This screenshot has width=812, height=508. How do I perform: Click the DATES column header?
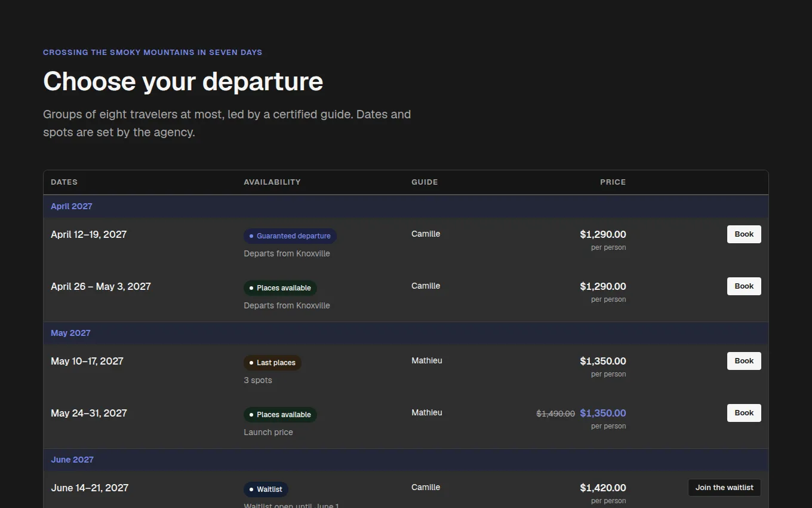coord(64,182)
